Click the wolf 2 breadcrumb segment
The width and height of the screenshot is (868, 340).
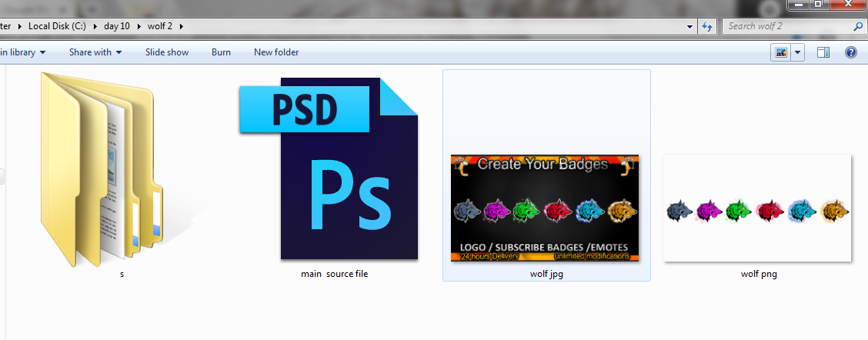point(161,26)
